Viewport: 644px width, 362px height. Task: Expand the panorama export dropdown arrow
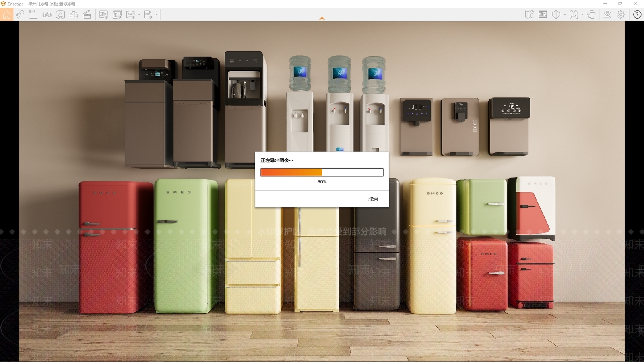pyautogui.click(x=139, y=15)
